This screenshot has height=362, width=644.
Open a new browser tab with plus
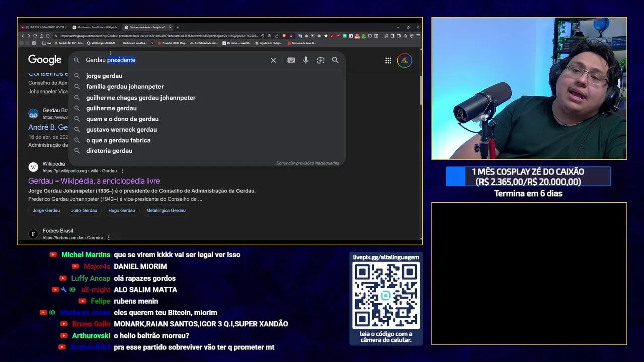(x=177, y=27)
